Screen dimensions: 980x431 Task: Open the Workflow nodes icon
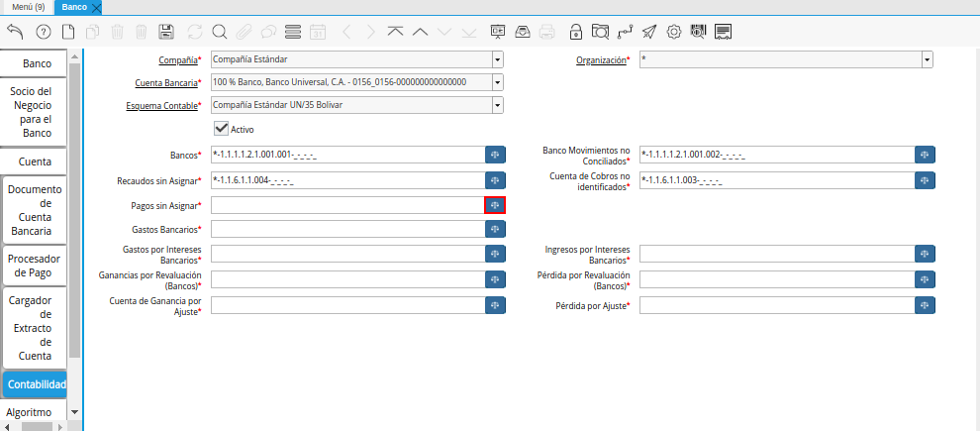(625, 32)
